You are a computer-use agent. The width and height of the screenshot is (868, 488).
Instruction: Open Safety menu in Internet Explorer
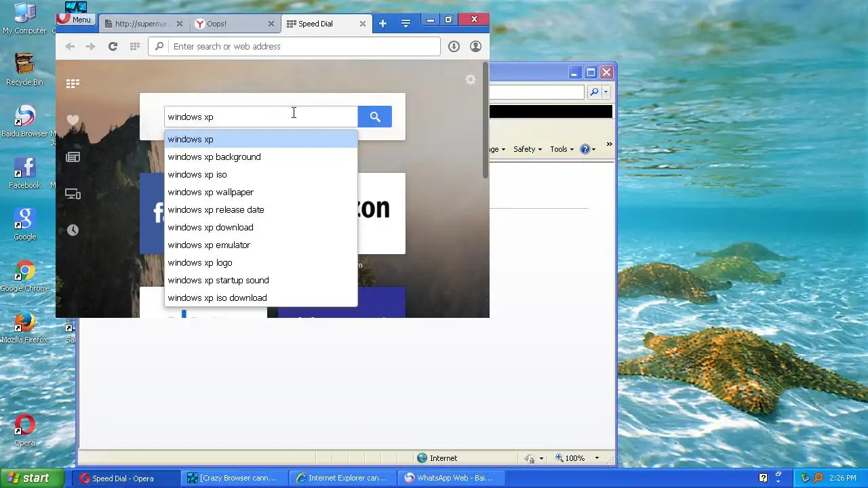(527, 149)
